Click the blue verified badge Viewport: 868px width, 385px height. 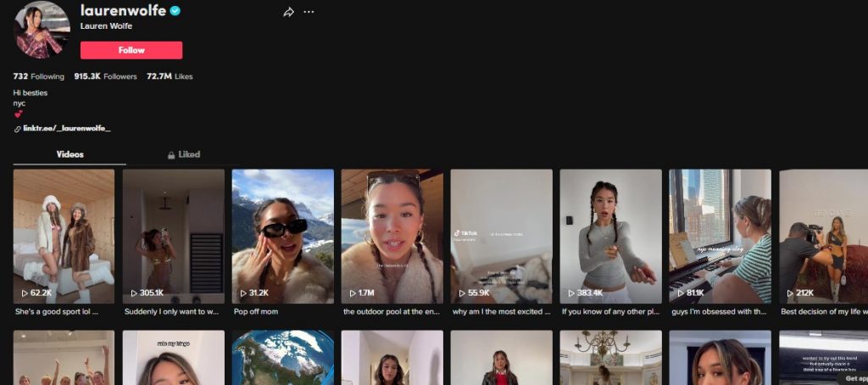coord(175,11)
